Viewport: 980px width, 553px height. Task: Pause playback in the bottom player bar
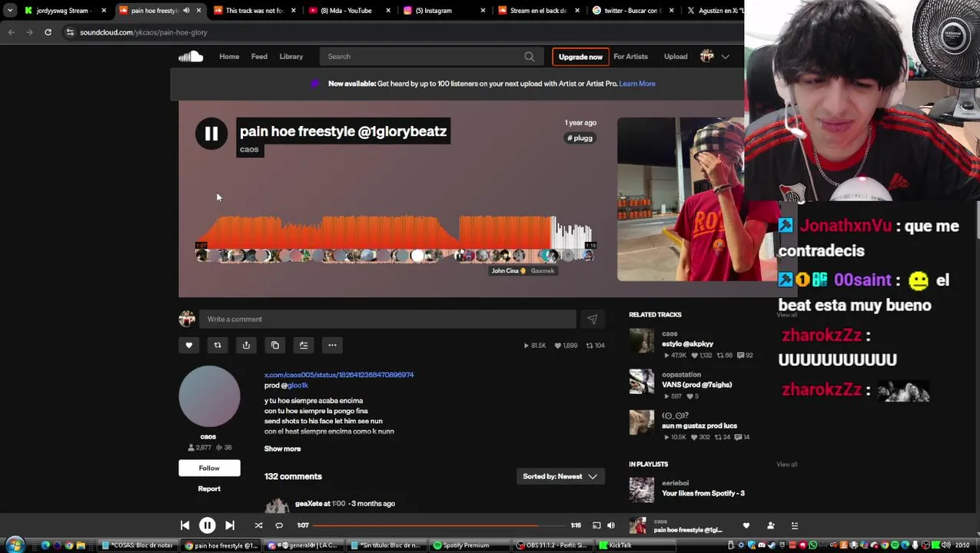(208, 525)
